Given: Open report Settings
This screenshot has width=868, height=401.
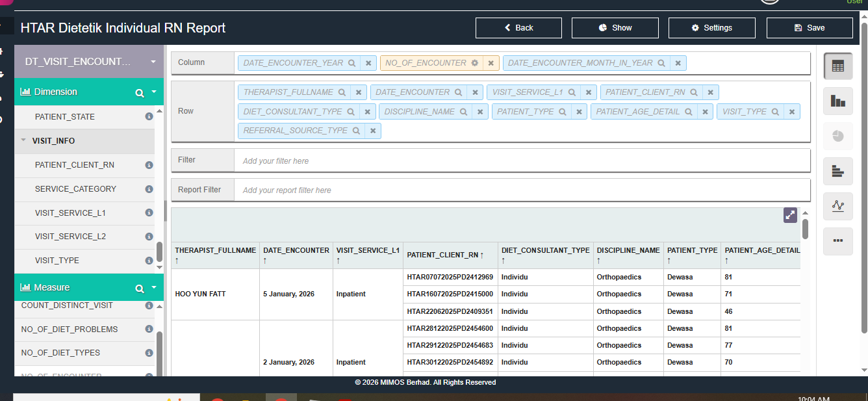Looking at the screenshot, I should (711, 28).
